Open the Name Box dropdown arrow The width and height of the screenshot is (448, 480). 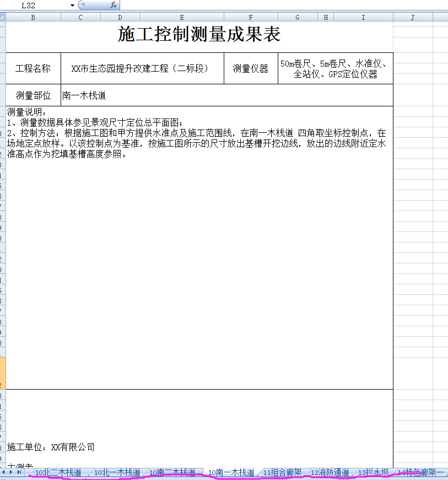coord(72,5)
